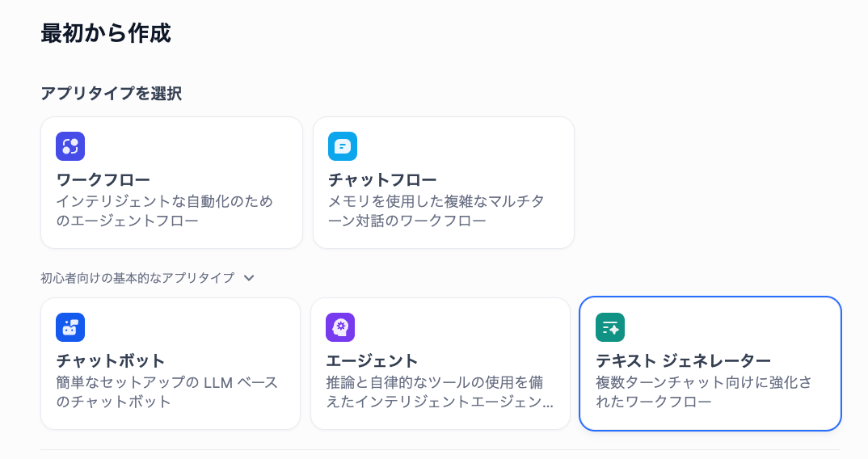Image resolution: width=868 pixels, height=459 pixels.
Task: Click the テキスト ジェネレーター description text
Action: click(703, 391)
